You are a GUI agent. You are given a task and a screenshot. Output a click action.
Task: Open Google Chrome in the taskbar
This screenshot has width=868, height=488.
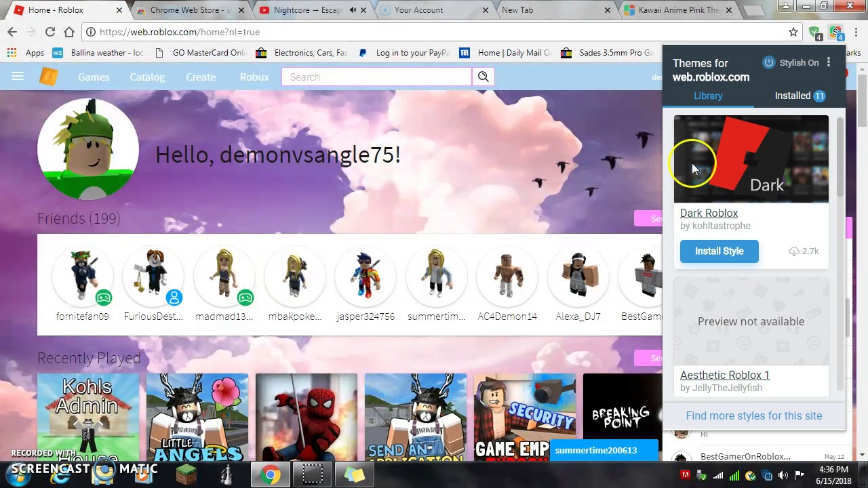(271, 475)
